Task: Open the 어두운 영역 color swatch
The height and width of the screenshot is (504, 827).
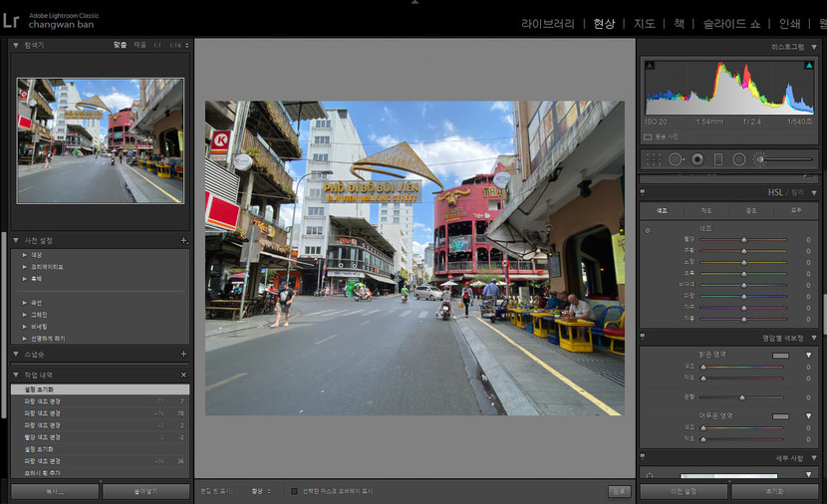Action: (780, 416)
